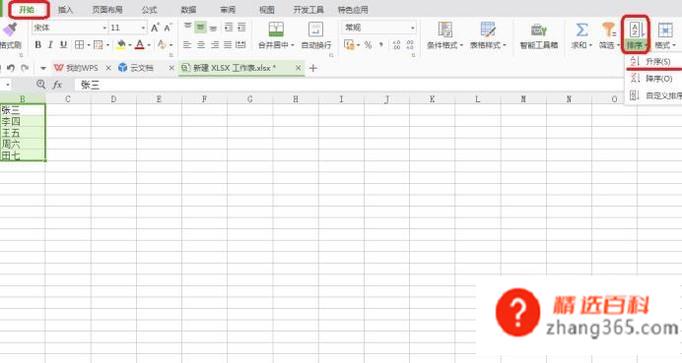Toggle bold formatting (B)
The image size is (682, 363).
(x=38, y=45)
